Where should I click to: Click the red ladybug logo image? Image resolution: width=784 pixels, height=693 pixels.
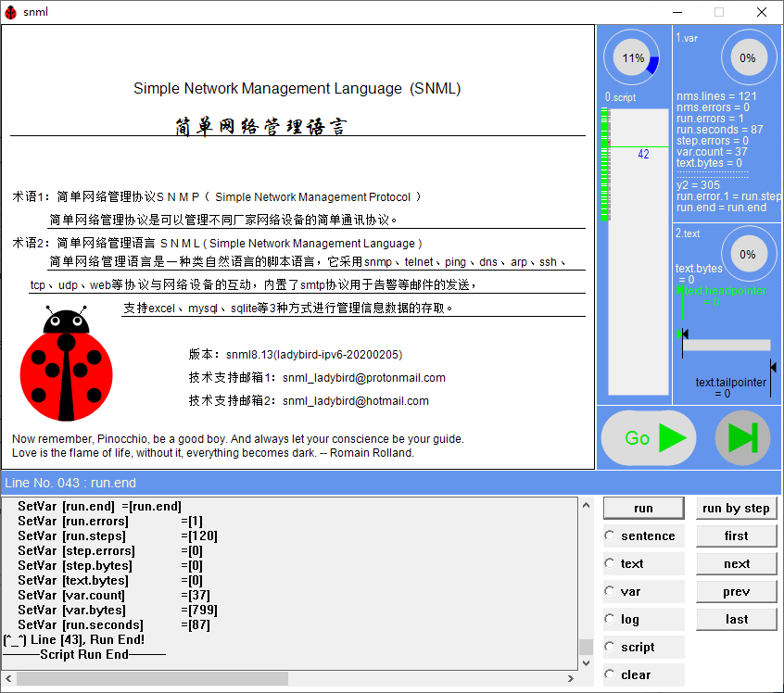pos(67,363)
